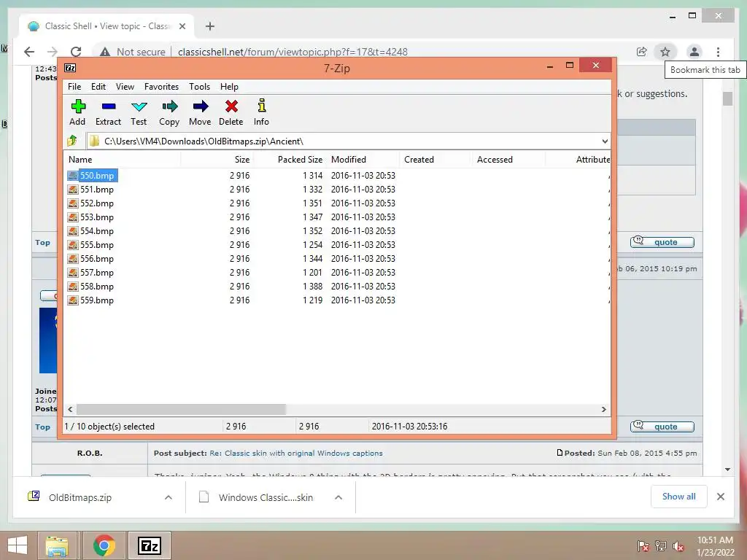This screenshot has width=747, height=560.
Task: Click the left arrow of the horizontal scrollbar
Action: 71,410
